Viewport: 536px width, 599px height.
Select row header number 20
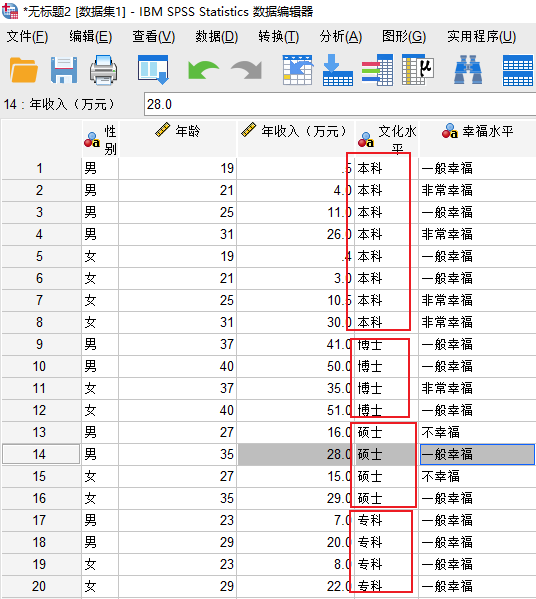pos(41,586)
